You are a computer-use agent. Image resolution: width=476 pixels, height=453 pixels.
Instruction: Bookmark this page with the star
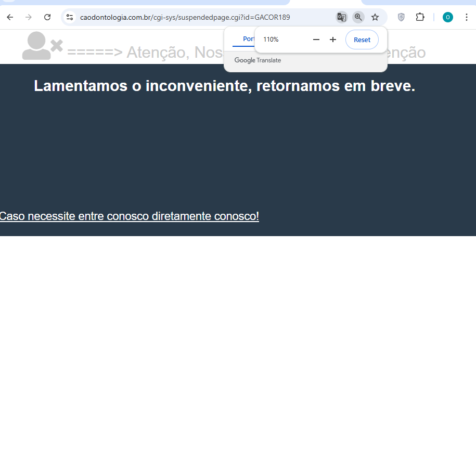[x=375, y=17]
